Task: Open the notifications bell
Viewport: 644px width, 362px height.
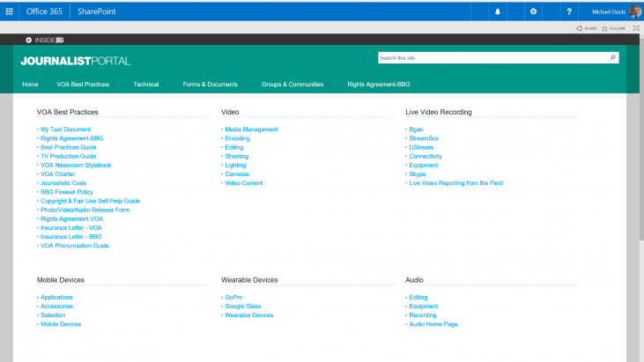Action: point(498,11)
